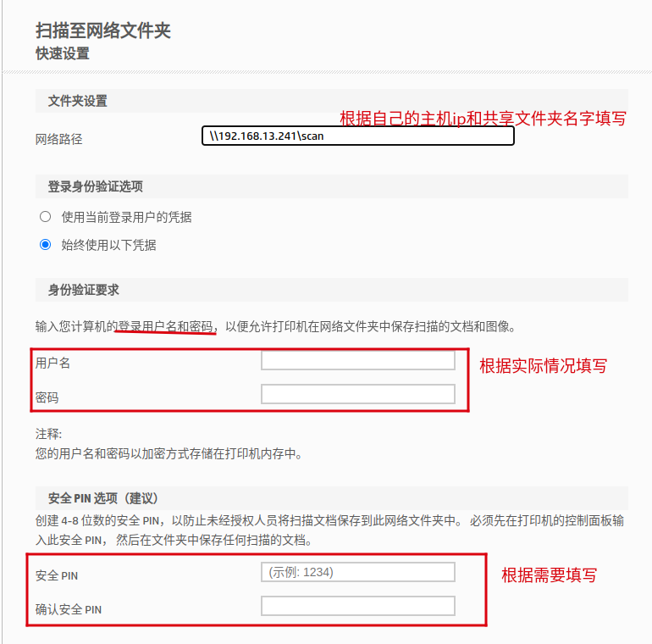Focus the 安全 PIN field with example placeholder
This screenshot has height=644, width=652.
(x=357, y=573)
